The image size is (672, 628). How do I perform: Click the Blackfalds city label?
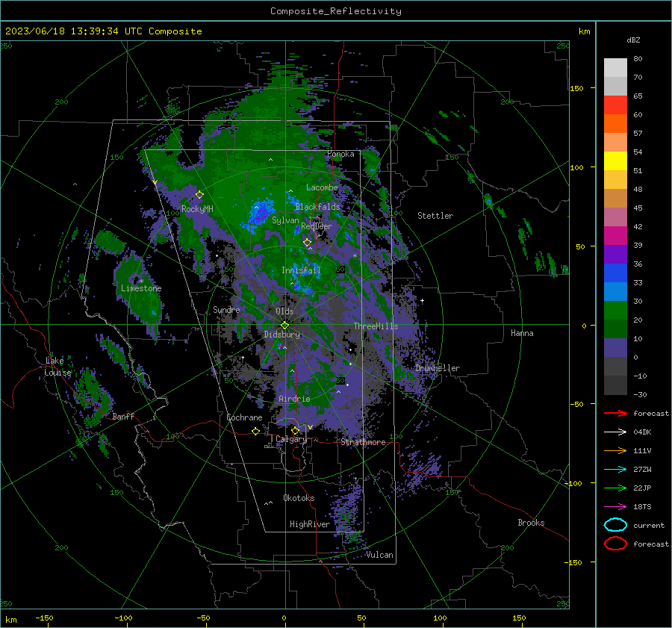317,207
